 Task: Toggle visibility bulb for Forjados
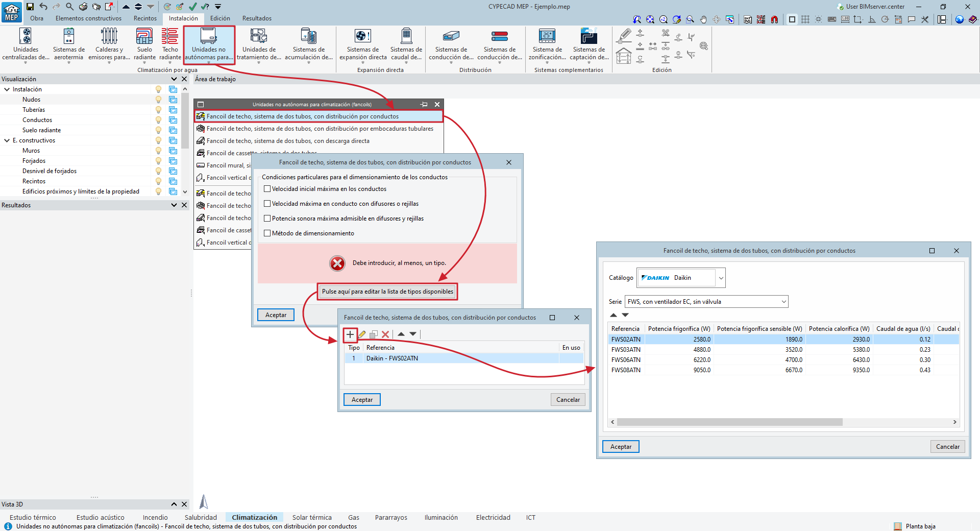click(x=158, y=161)
